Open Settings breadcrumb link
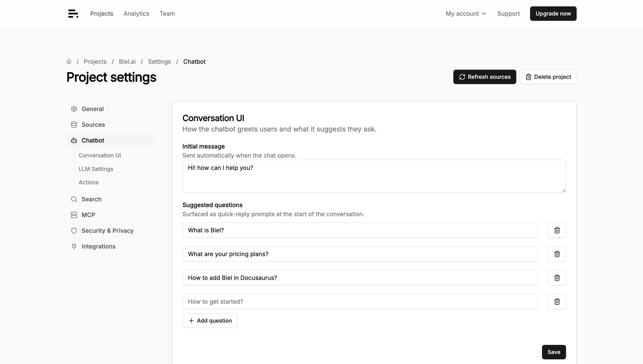 [159, 62]
